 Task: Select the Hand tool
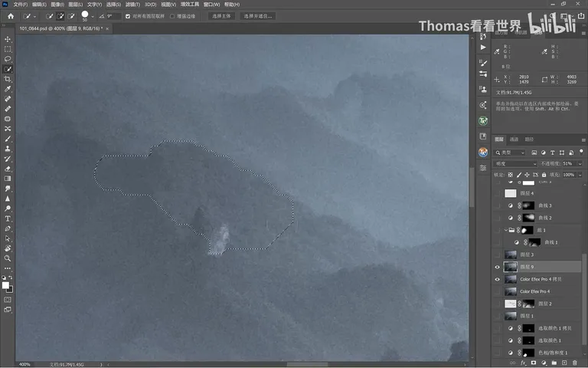point(8,248)
